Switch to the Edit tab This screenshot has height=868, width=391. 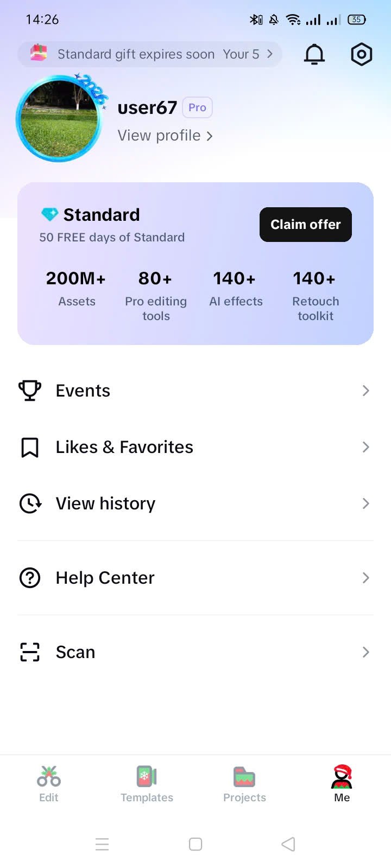click(49, 784)
